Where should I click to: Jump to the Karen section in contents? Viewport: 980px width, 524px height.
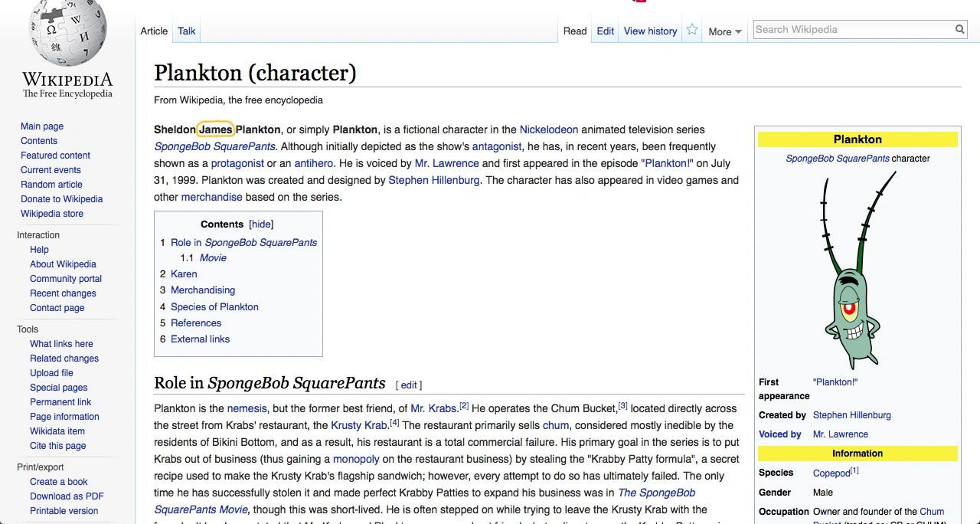tap(184, 273)
